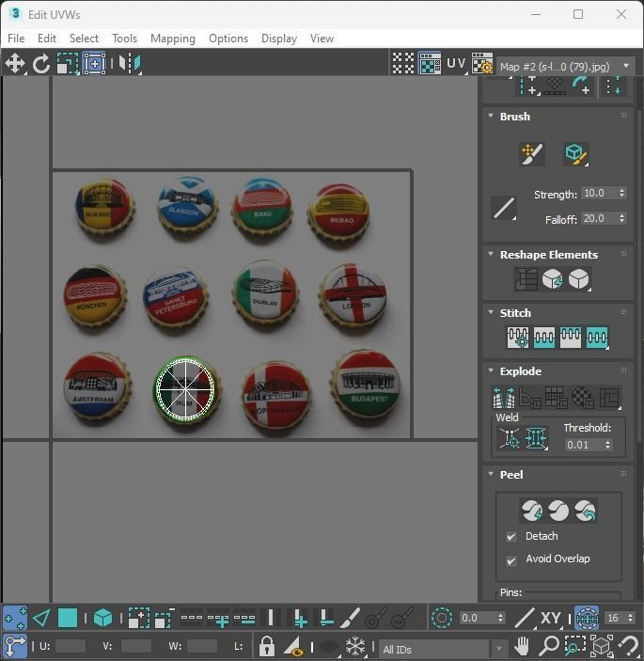
Task: Click Paint Select brush icon
Action: 351,618
